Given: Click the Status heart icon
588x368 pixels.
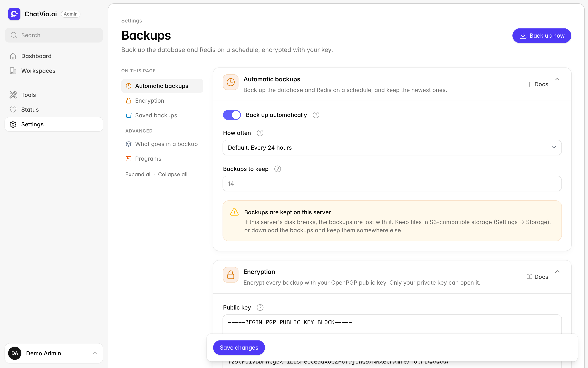Looking at the screenshot, I should pyautogui.click(x=13, y=110).
